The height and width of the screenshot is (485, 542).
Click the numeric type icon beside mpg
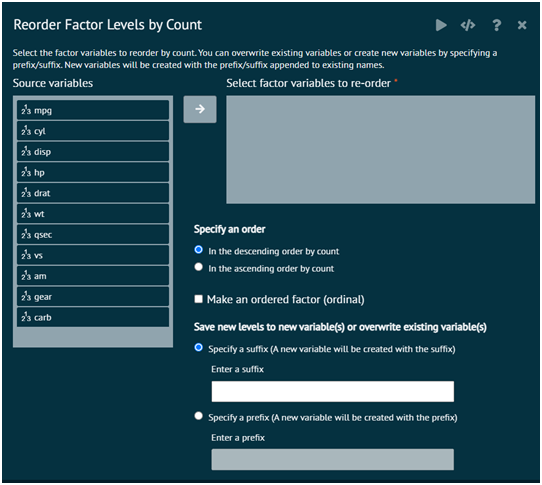pyautogui.click(x=26, y=110)
